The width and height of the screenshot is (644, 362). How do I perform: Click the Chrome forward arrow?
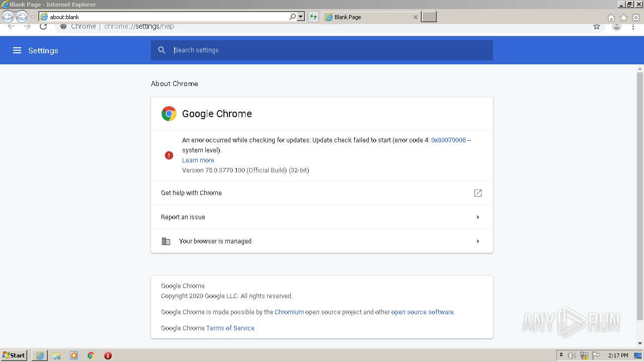coord(27,27)
